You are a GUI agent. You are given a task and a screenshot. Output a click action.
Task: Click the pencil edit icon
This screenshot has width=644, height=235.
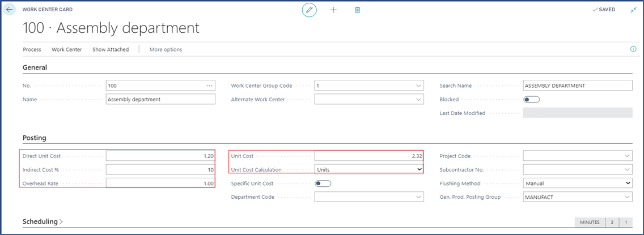tap(309, 10)
